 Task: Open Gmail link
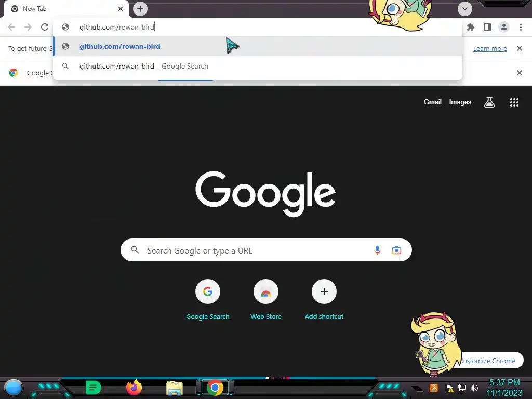click(x=432, y=102)
